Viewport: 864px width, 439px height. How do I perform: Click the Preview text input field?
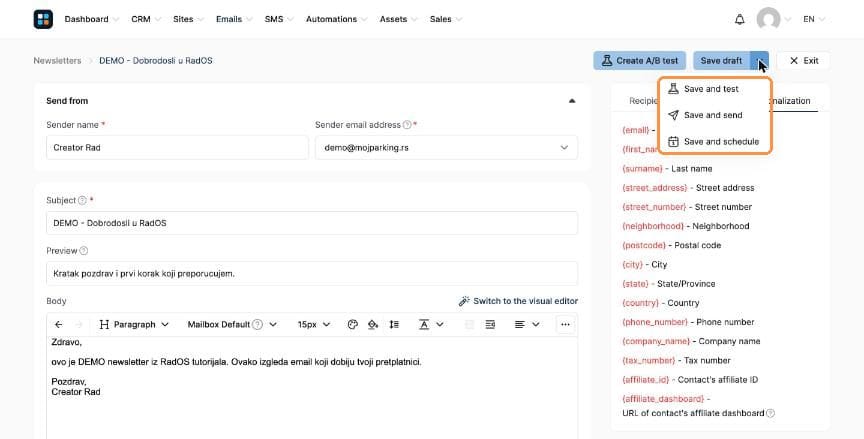tap(312, 273)
